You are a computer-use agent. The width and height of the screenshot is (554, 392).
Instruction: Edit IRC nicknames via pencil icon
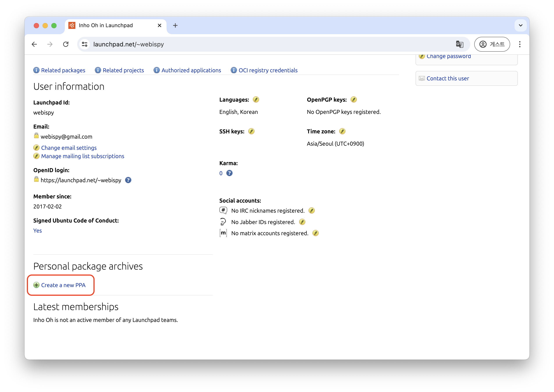click(312, 210)
